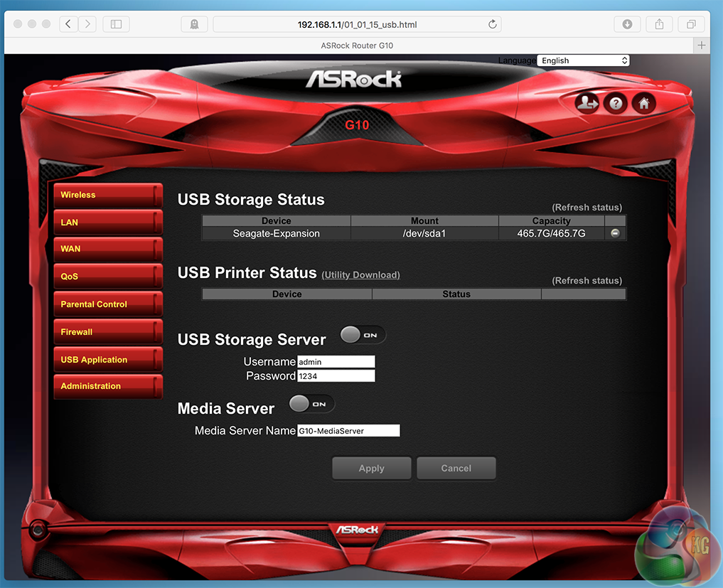Click the logout user icon
Viewport: 723px width, 588px height.
587,103
